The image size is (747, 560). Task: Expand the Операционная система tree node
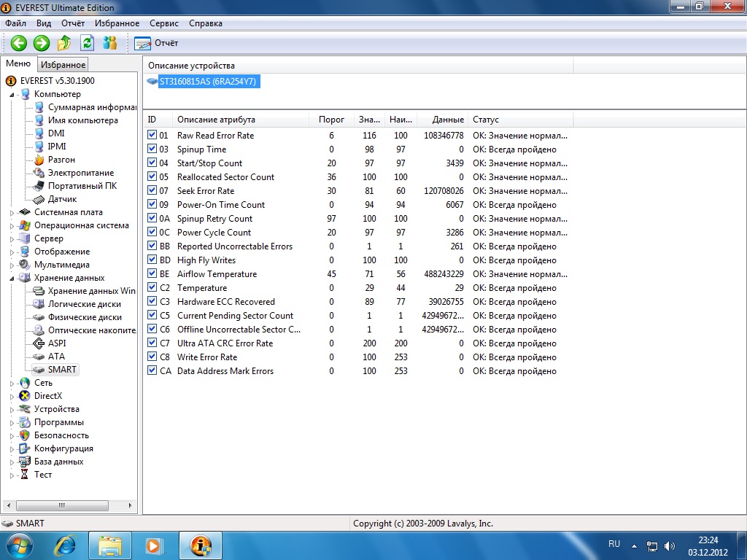coord(12,226)
